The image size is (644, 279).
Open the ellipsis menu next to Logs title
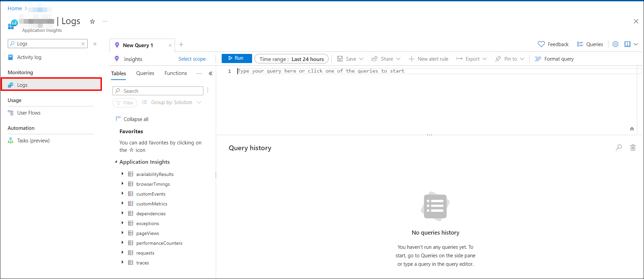105,21
